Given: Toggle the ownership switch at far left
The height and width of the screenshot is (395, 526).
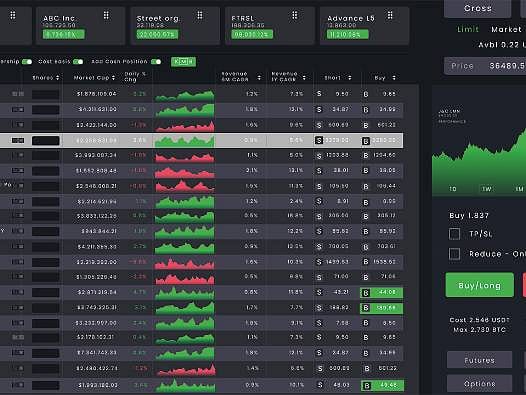Looking at the screenshot, I should coord(27,62).
